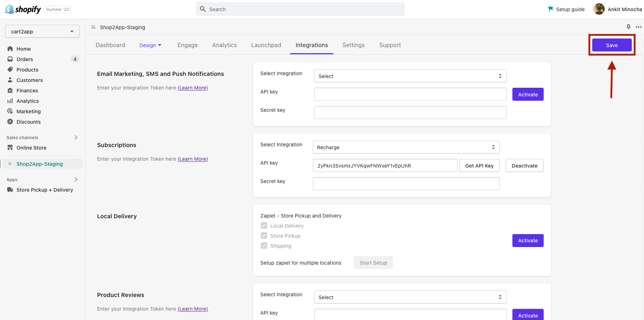This screenshot has width=644, height=320.
Task: Click the Home house icon
Action: [10, 49]
